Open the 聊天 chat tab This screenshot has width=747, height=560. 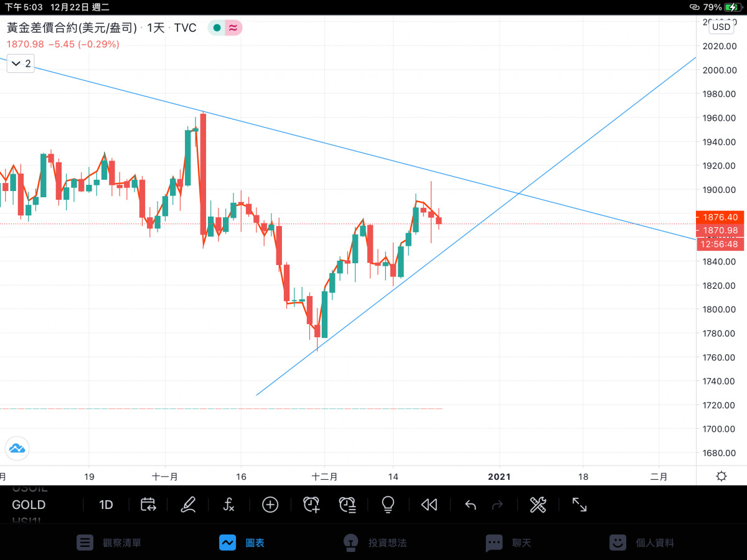click(x=509, y=543)
